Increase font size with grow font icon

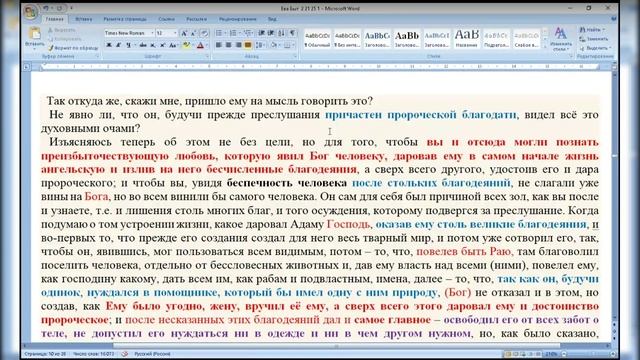click(184, 33)
